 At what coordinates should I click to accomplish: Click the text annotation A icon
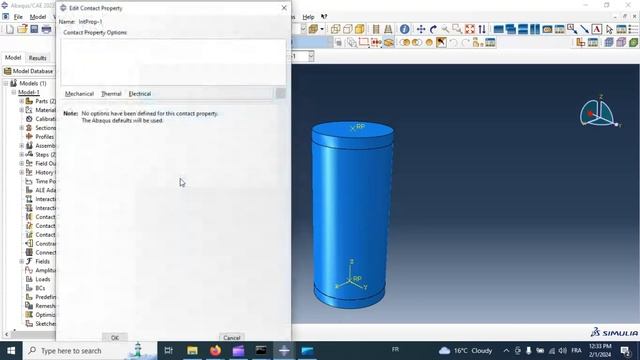[597, 29]
